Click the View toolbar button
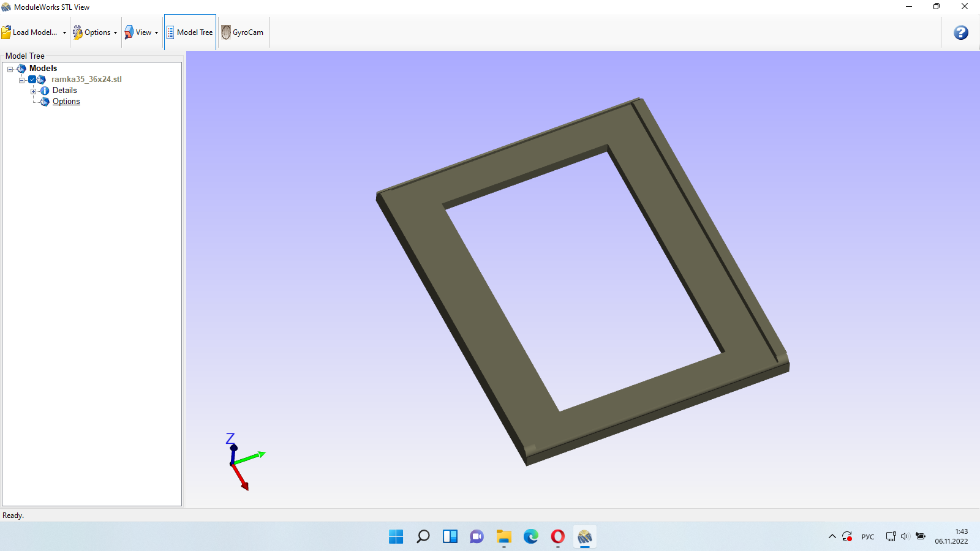980x551 pixels. coord(138,32)
